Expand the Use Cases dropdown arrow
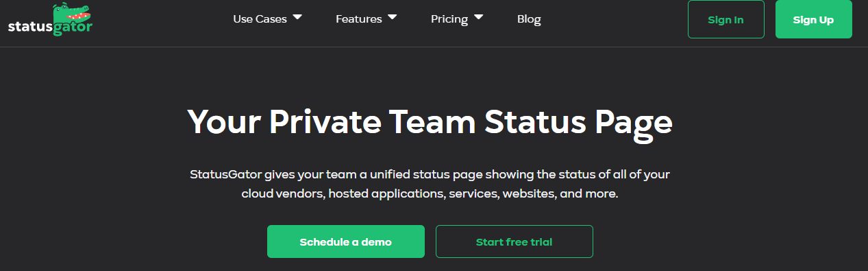The image size is (868, 271). [x=297, y=17]
